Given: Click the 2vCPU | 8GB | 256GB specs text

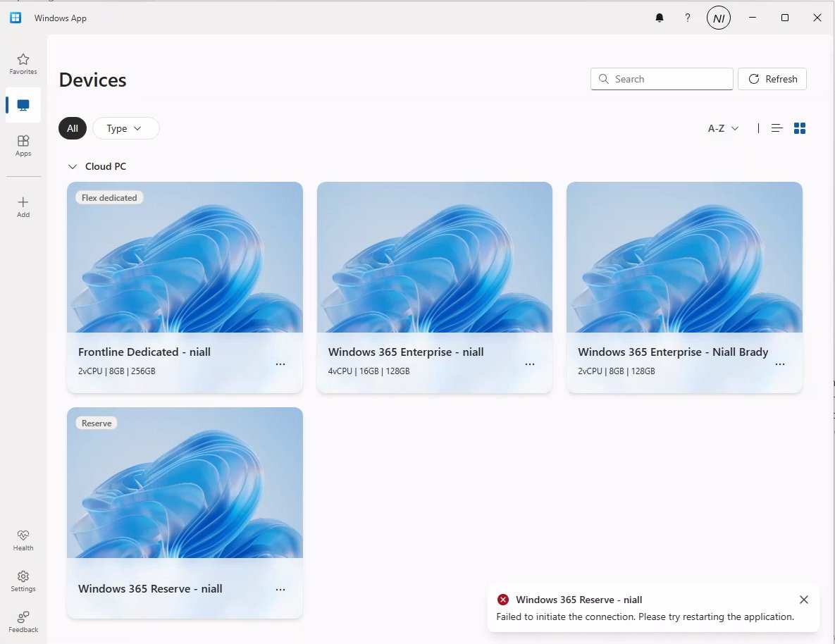Looking at the screenshot, I should (x=117, y=371).
